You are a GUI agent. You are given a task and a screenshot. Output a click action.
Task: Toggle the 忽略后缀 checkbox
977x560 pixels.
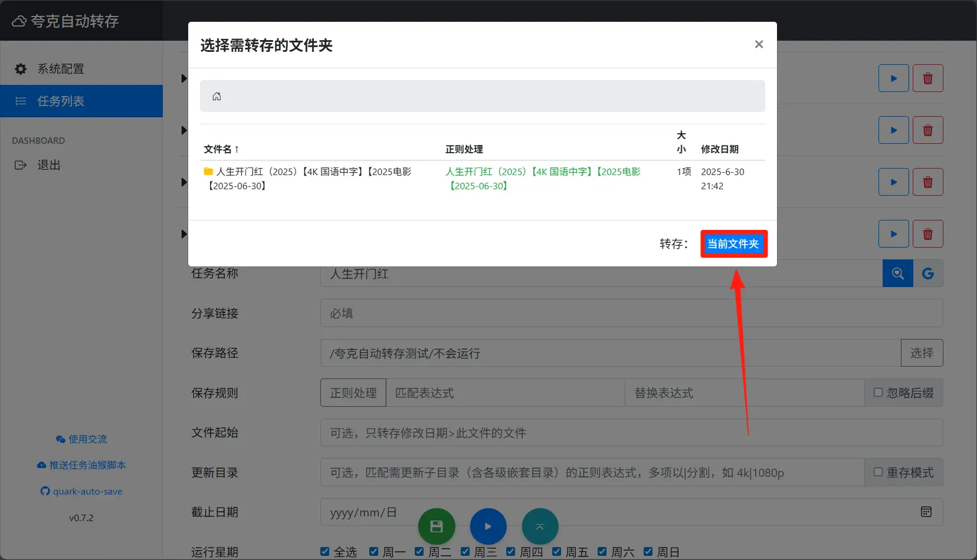878,393
